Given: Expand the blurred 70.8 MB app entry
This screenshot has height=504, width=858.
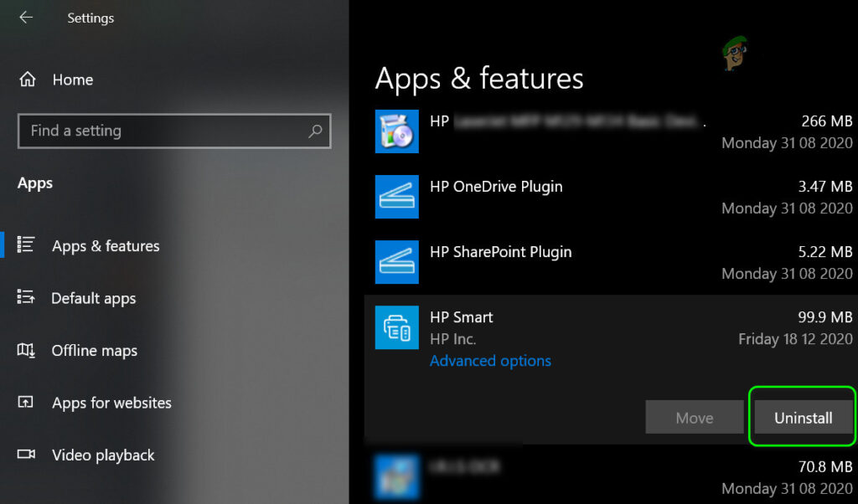Looking at the screenshot, I should click(611, 476).
